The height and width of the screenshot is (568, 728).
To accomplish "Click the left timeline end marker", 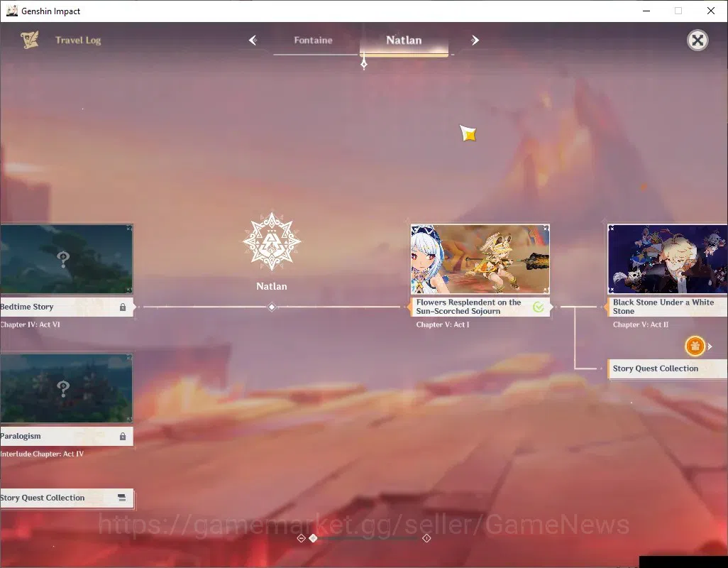I will (x=301, y=538).
